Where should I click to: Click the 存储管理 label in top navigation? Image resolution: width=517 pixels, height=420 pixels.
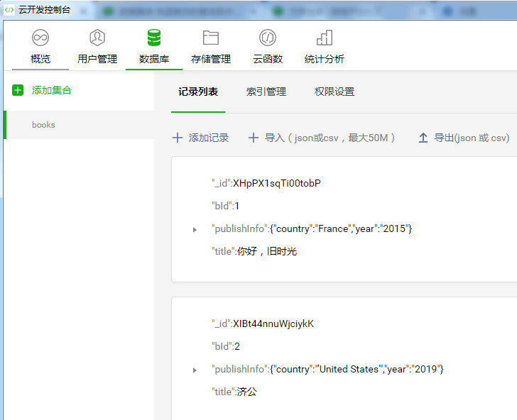coord(211,59)
